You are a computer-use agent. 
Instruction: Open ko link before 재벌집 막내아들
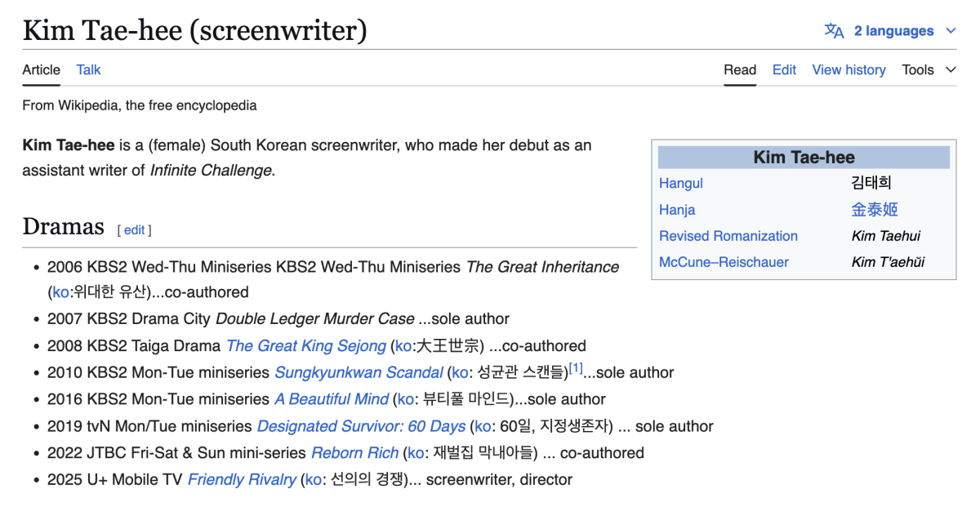[x=416, y=452]
